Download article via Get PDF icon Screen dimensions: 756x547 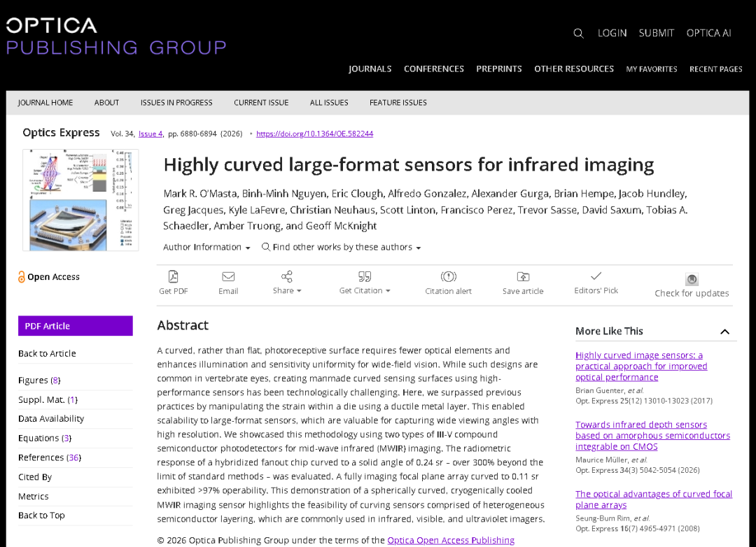(173, 277)
